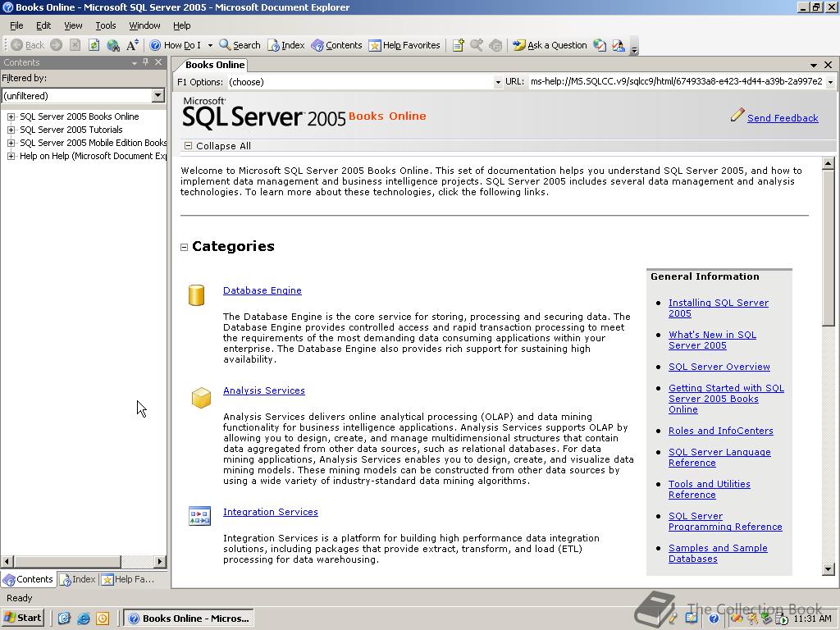Open the URL dropdown arrow
Viewport: 840px width, 630px height.
pyautogui.click(x=830, y=82)
